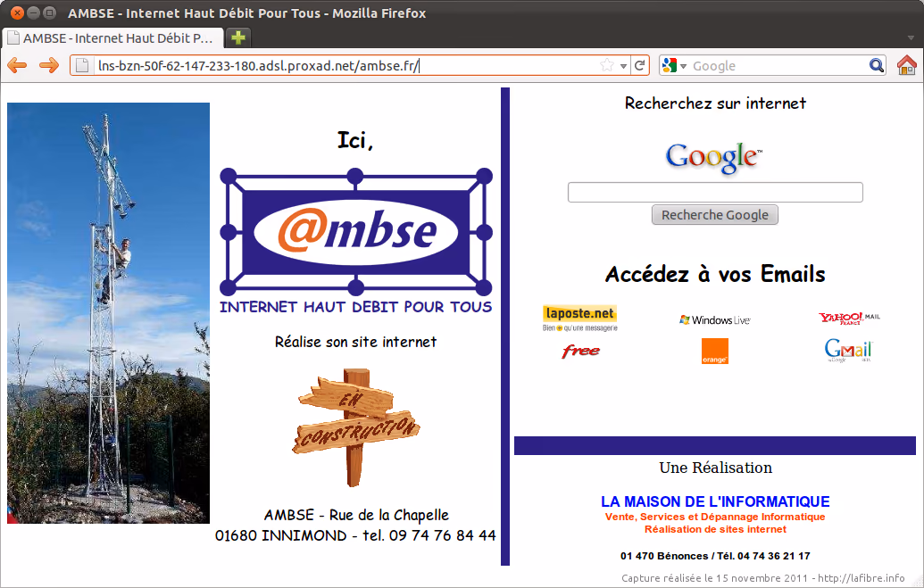Minimize the Firefox window
924x588 pixels.
click(x=34, y=12)
